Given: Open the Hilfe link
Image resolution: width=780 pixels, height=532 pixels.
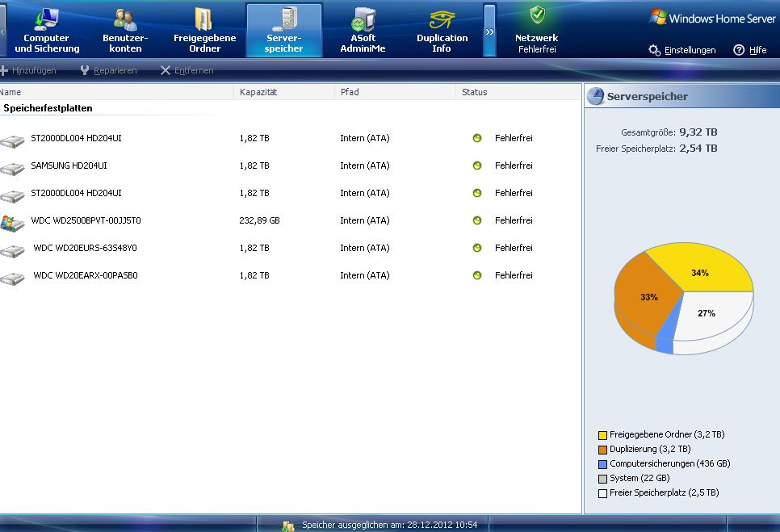Looking at the screenshot, I should click(x=757, y=50).
